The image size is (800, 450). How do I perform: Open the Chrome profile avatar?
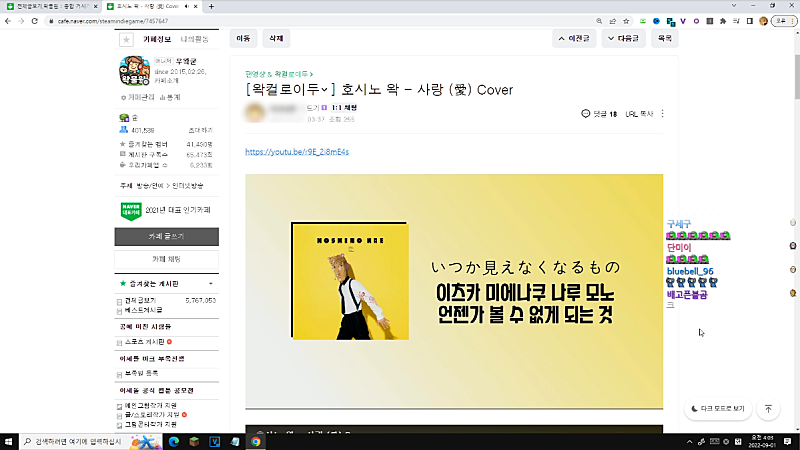(763, 21)
